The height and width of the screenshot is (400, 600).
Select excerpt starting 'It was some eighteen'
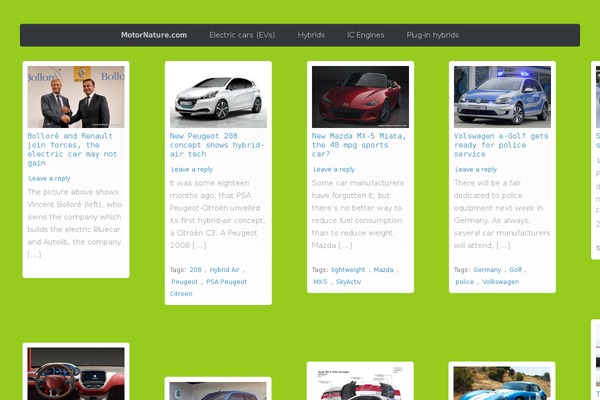coord(217,214)
